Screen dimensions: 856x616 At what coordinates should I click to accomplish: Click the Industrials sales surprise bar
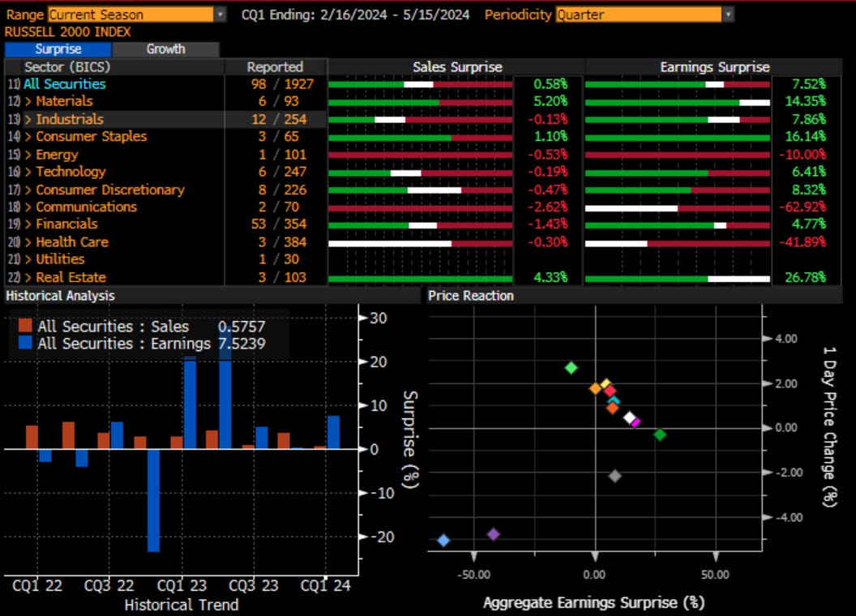[x=421, y=120]
